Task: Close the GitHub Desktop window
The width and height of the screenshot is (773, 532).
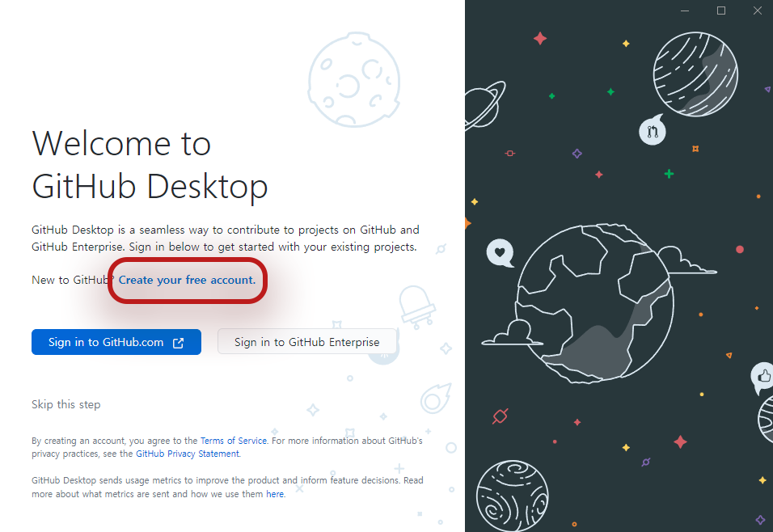Action: pos(758,11)
